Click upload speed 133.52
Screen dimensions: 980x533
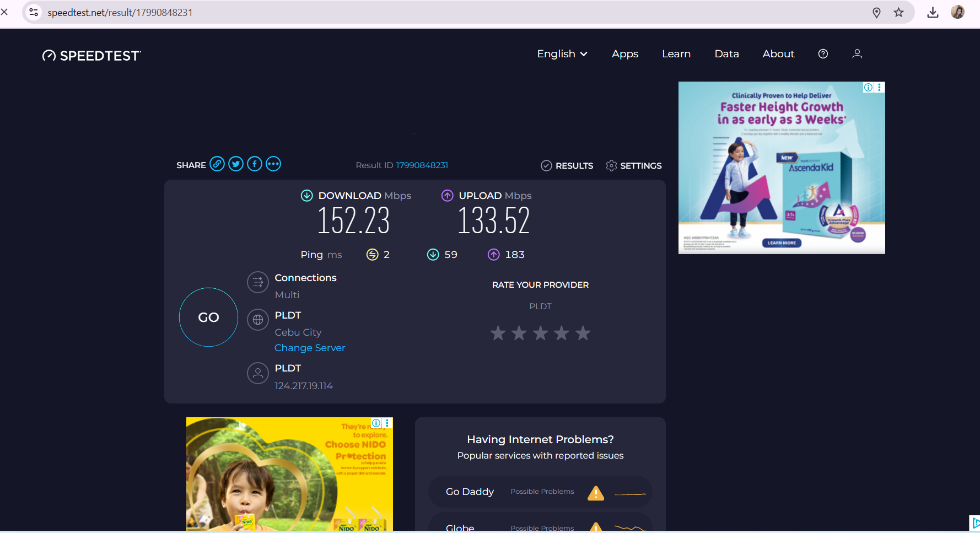(x=494, y=220)
